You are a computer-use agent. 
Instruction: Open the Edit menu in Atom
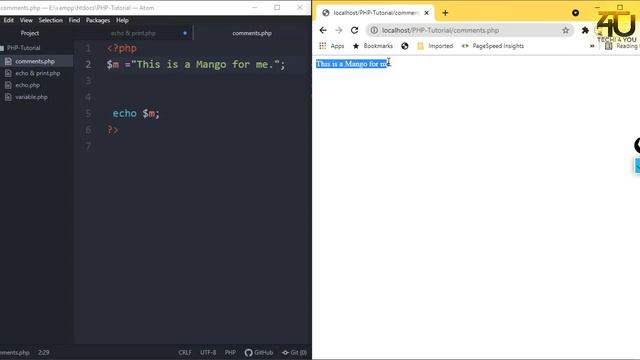[x=9, y=20]
